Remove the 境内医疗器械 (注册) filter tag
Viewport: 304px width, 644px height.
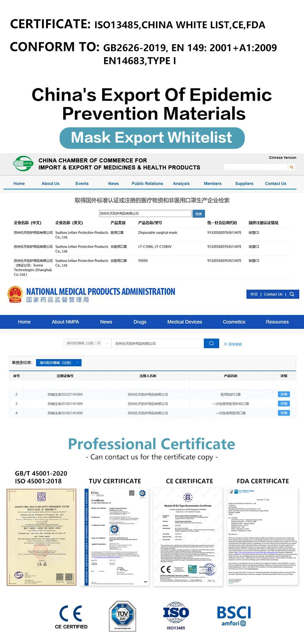coord(77,363)
